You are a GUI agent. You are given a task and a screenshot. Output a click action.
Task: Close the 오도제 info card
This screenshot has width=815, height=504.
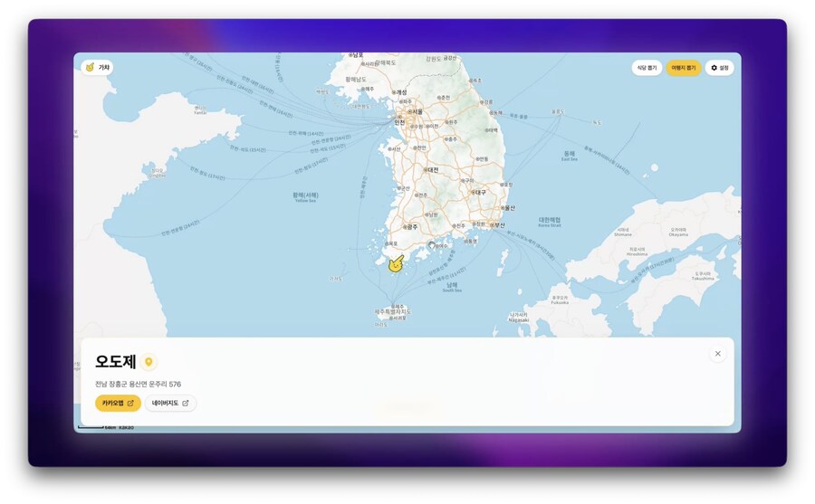718,354
